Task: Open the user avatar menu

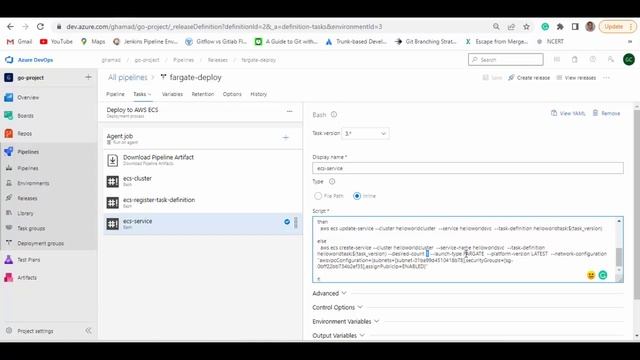Action: click(629, 60)
